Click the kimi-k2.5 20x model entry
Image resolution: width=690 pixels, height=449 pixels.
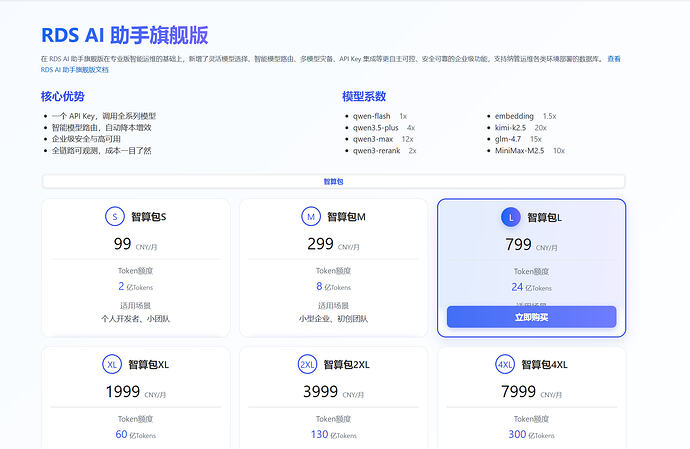point(521,128)
